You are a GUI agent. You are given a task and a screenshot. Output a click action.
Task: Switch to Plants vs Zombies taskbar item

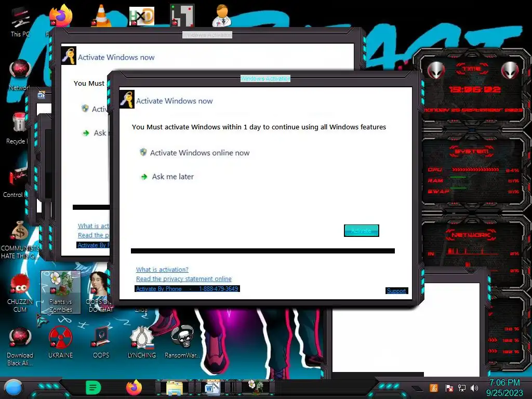click(255, 388)
